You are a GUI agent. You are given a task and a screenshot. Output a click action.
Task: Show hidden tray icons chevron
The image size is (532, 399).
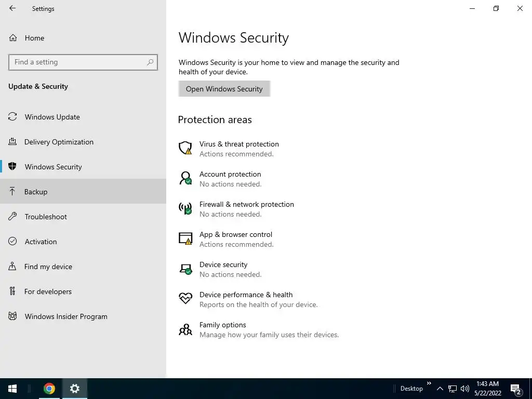[x=440, y=389]
